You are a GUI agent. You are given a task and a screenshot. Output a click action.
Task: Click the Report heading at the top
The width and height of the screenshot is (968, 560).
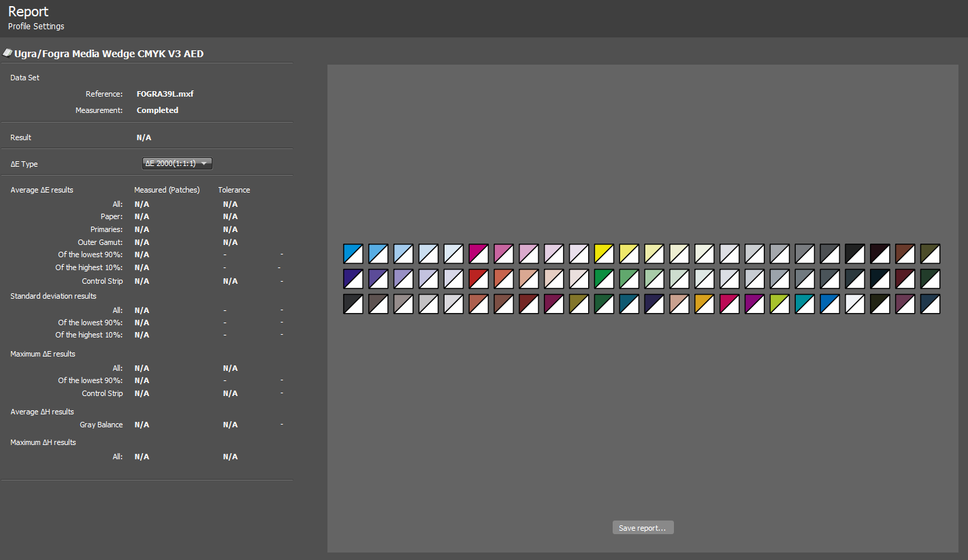pos(29,12)
